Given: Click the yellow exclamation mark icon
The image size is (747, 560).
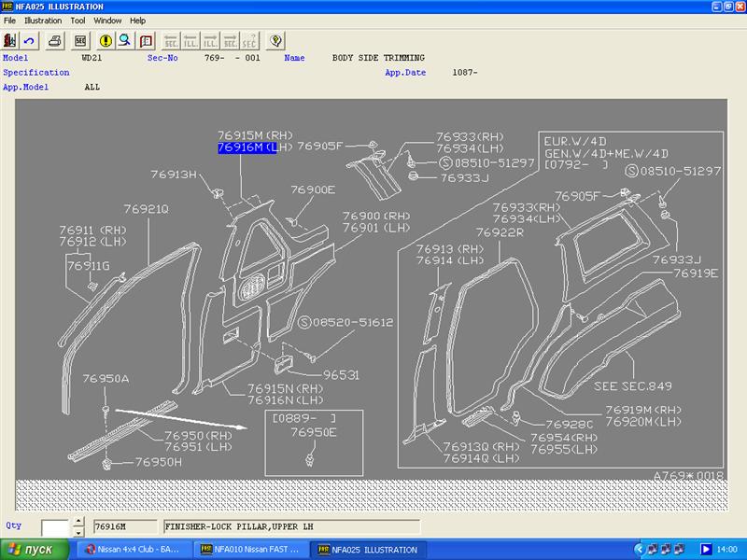Looking at the screenshot, I should coord(106,41).
